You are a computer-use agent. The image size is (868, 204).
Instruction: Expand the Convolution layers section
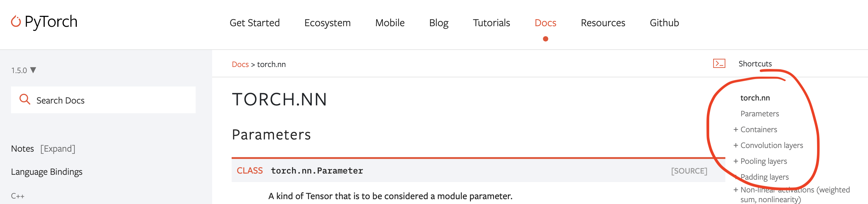pos(772,145)
